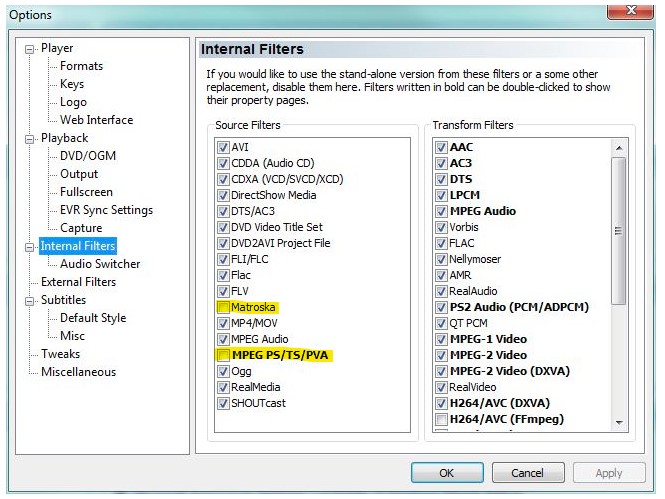The image size is (665, 499).
Task: Uncheck CDDA (Audio CD) source filter
Action: (x=223, y=163)
